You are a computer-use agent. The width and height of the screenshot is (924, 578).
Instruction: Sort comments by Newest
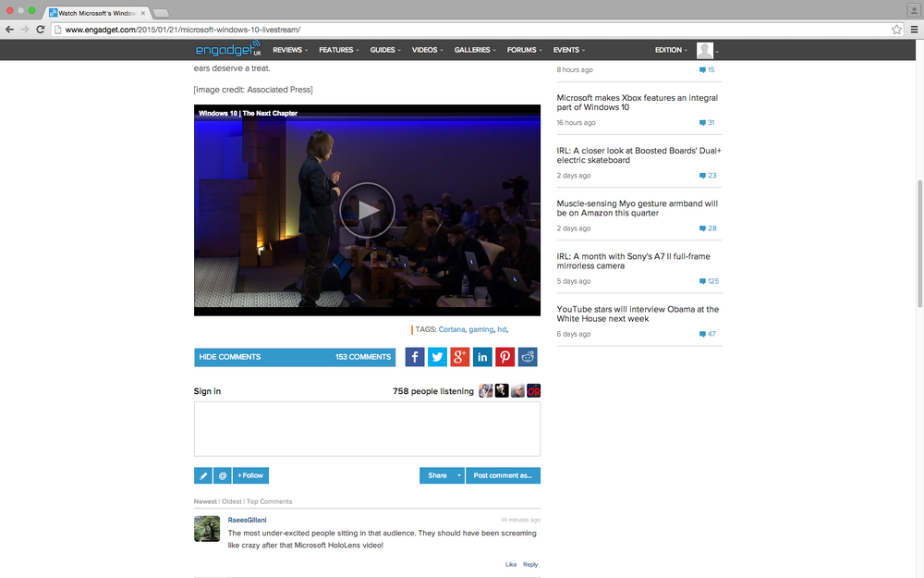(x=205, y=501)
